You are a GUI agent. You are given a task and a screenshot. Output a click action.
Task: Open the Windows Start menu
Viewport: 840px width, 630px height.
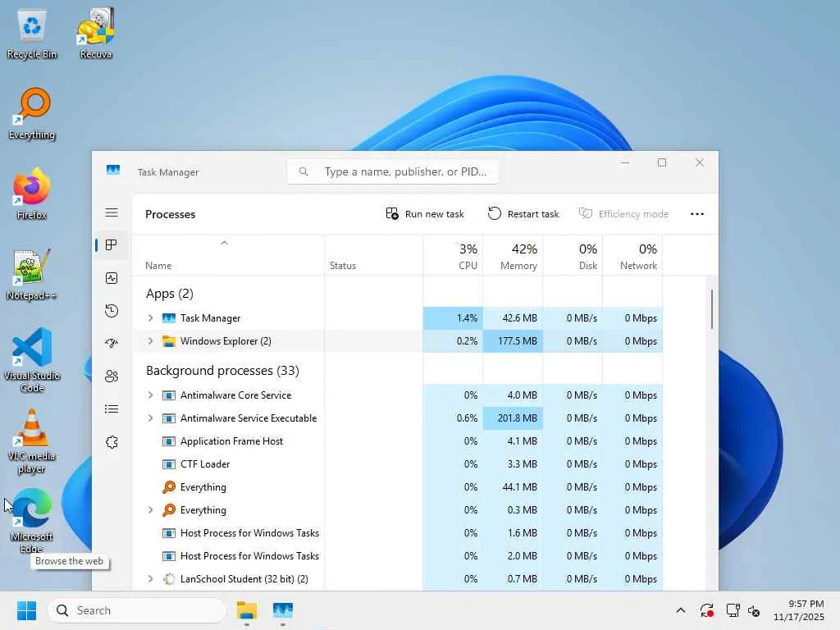pyautogui.click(x=26, y=610)
